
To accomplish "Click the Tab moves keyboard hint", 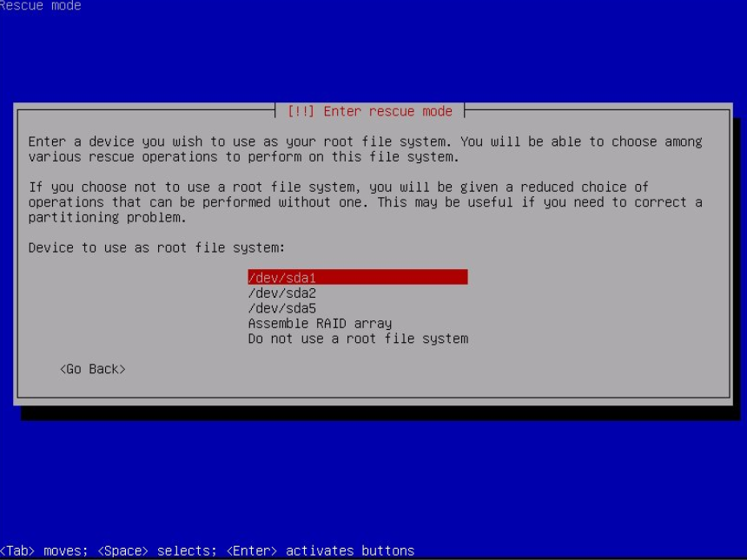I will tap(40, 551).
